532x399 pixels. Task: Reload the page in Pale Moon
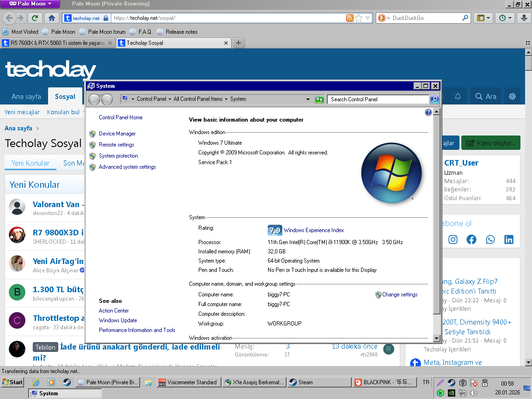[35, 18]
